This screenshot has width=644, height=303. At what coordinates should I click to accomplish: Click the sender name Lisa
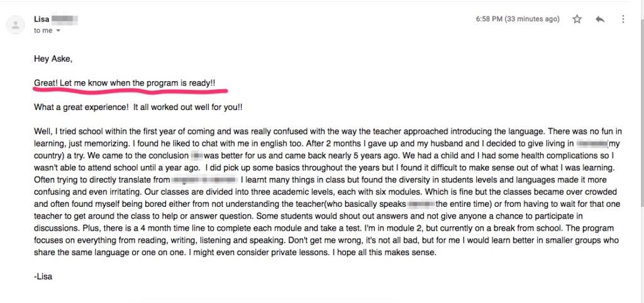42,19
